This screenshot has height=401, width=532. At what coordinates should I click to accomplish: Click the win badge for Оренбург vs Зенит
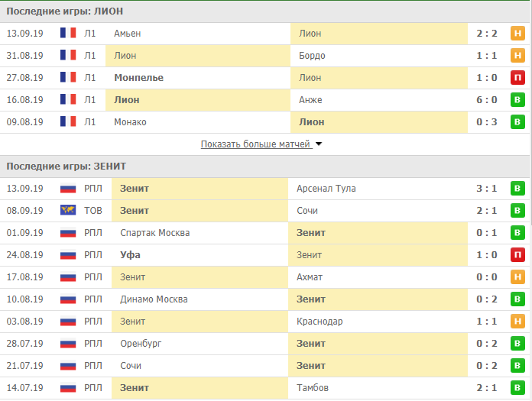point(517,344)
